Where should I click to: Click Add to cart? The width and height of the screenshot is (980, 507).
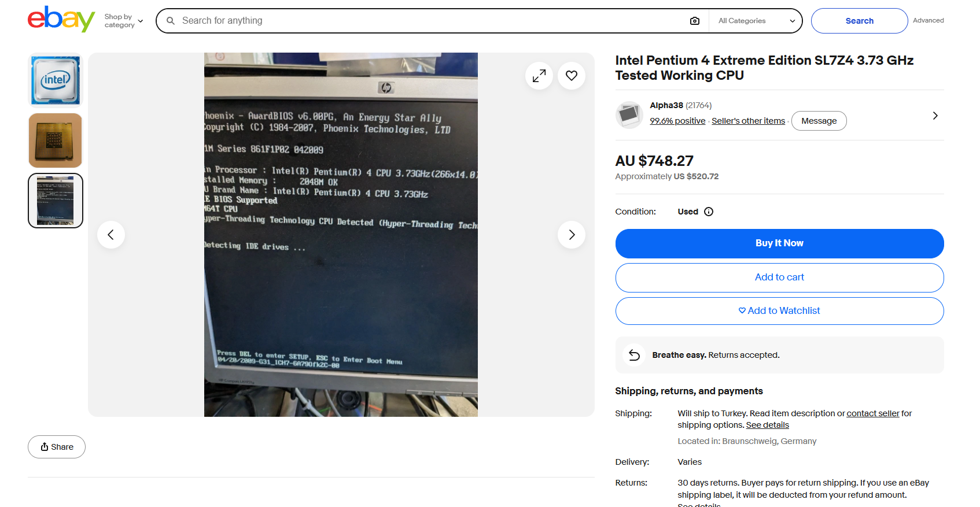point(780,277)
